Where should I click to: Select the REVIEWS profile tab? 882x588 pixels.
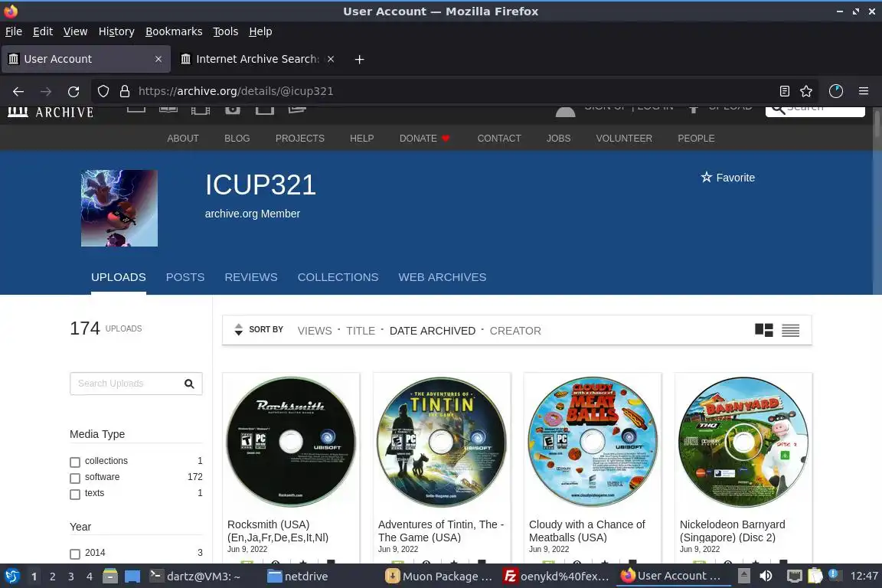click(251, 277)
